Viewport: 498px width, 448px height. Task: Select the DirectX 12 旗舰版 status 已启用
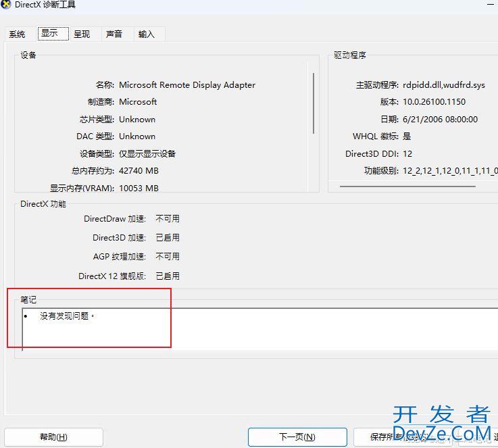point(168,276)
